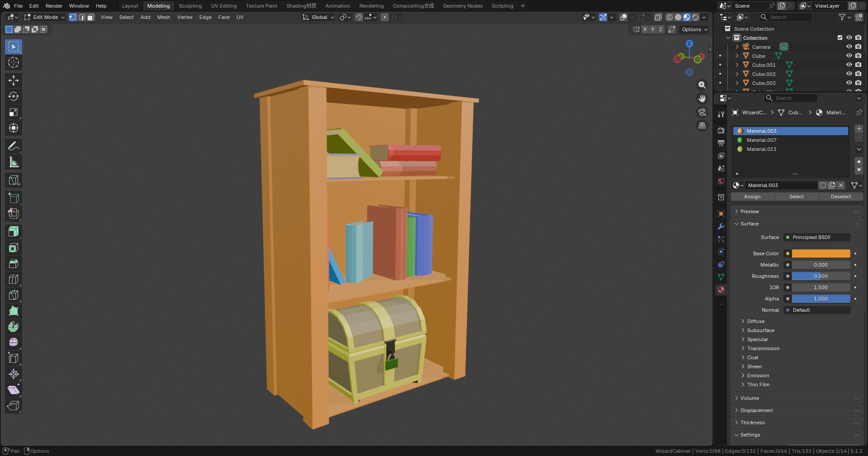Open the Vertex menu
Image resolution: width=868 pixels, height=456 pixels.
(185, 17)
